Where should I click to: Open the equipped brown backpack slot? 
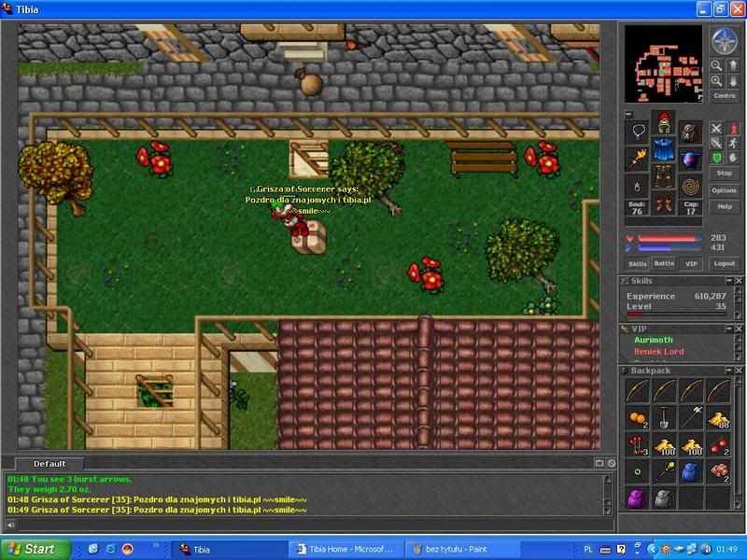click(x=690, y=132)
